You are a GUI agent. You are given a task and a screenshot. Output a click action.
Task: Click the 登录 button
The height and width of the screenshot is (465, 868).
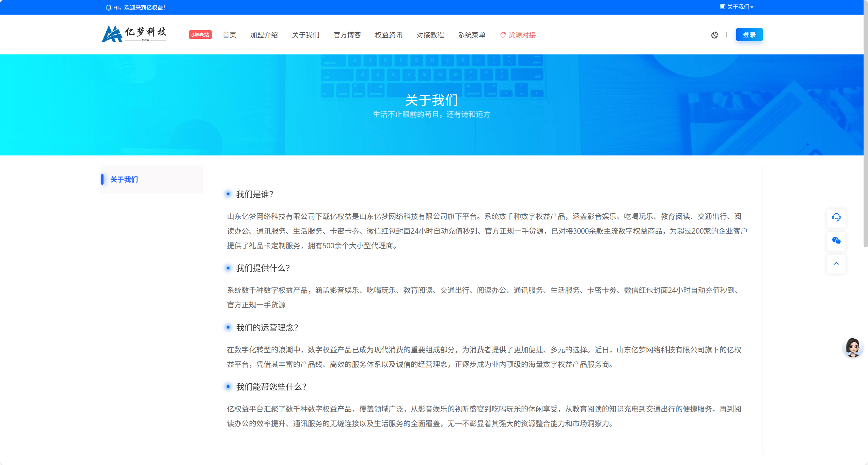749,35
